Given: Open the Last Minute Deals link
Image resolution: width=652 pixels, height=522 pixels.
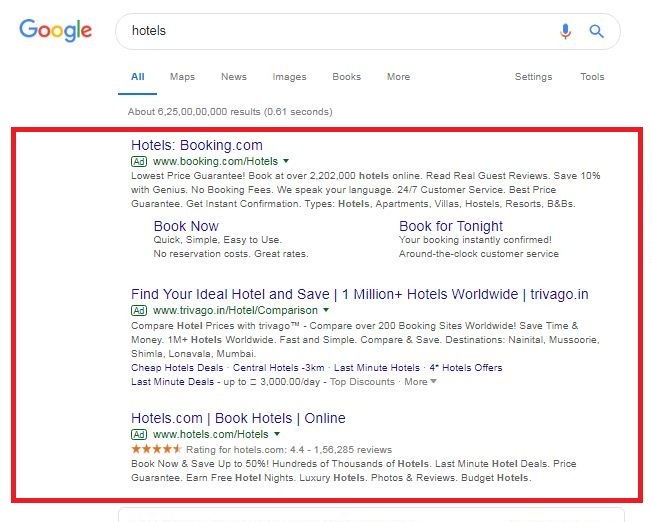Looking at the screenshot, I should (173, 382).
